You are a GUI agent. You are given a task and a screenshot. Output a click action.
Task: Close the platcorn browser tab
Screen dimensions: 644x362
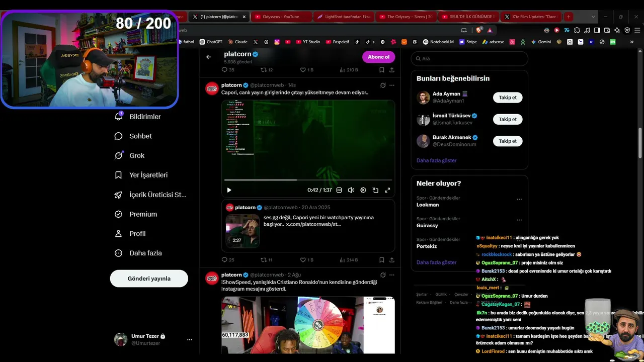[244, 17]
